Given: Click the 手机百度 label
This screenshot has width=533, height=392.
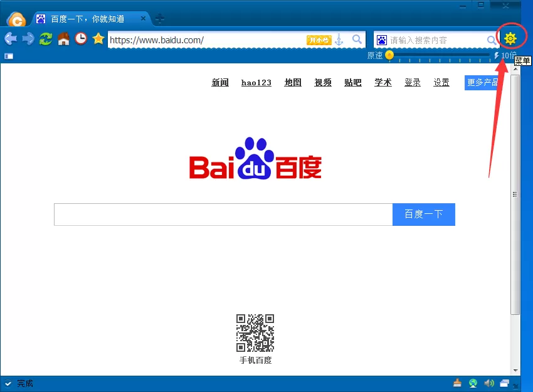Looking at the screenshot, I should [x=256, y=361].
